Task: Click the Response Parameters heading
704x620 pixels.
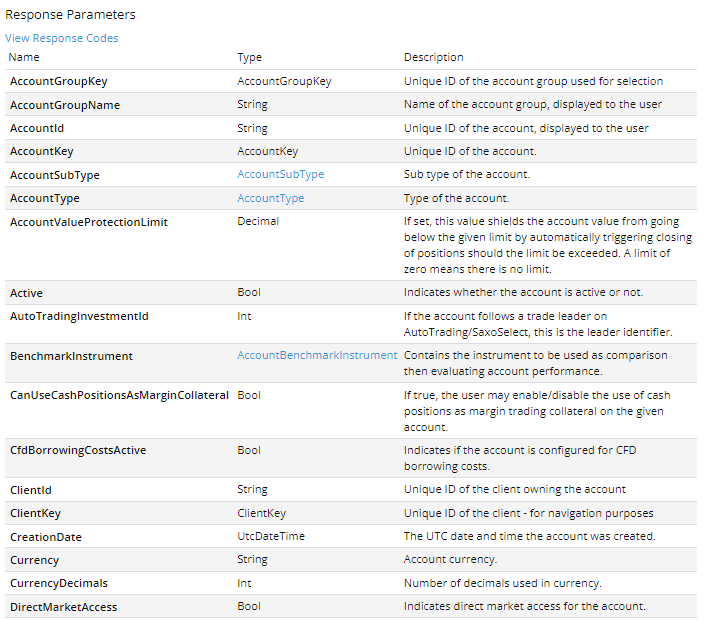Action: [x=71, y=15]
